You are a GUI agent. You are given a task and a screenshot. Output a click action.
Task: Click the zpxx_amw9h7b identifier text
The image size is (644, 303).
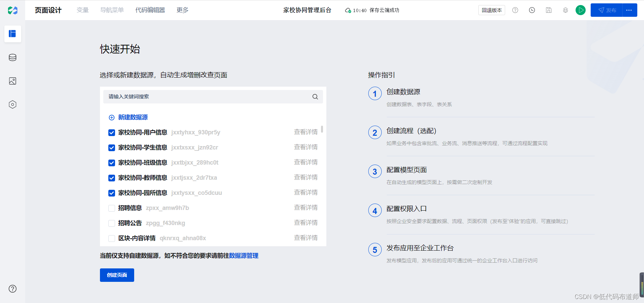[x=167, y=208]
